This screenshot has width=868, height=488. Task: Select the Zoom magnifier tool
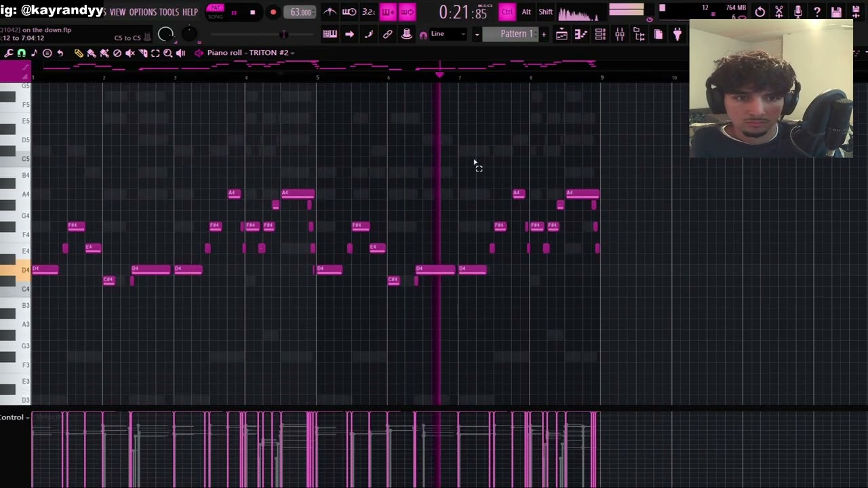click(168, 53)
